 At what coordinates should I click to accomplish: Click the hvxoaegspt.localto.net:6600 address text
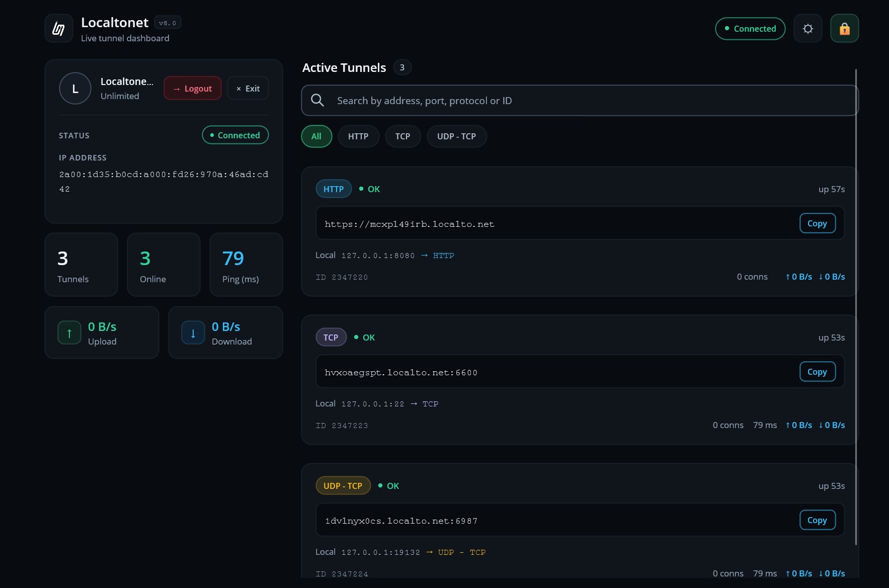coord(401,373)
